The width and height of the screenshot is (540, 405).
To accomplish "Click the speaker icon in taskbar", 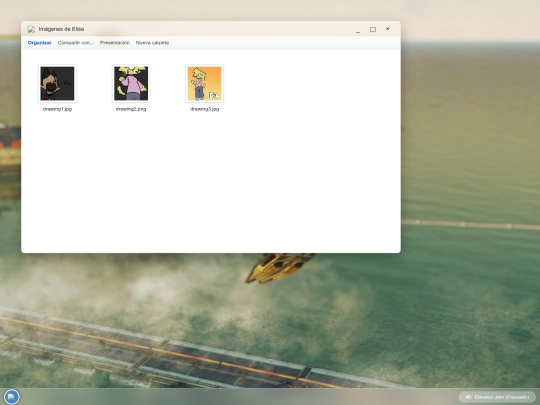I will [468, 397].
